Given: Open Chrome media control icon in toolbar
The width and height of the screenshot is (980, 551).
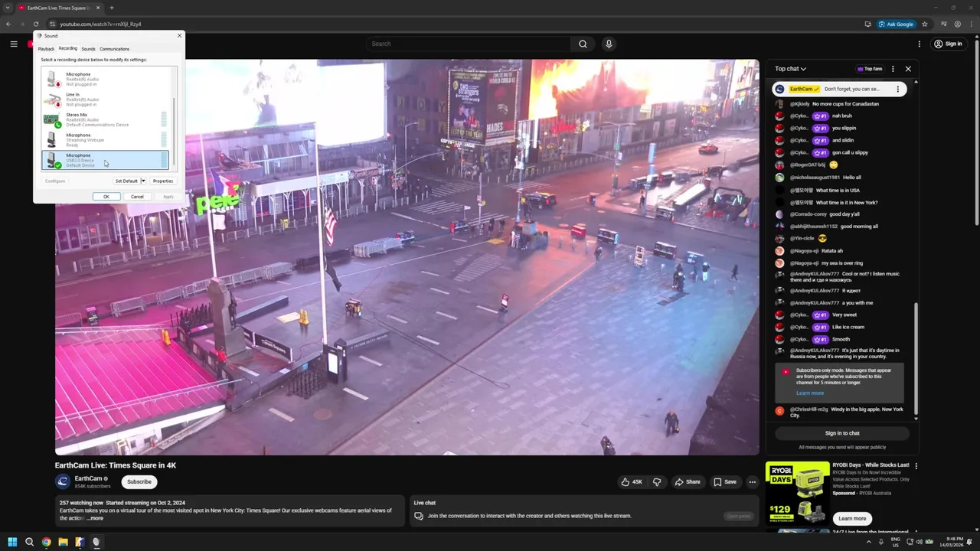Looking at the screenshot, I should coord(943,24).
